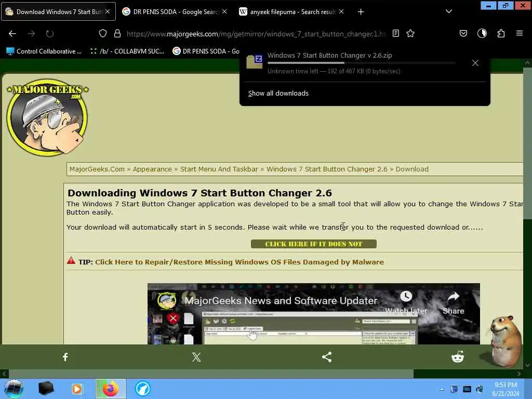Open DR PENIS SODA bookmark in toolbar
Viewport: 532px width, 399px height.
206,51
